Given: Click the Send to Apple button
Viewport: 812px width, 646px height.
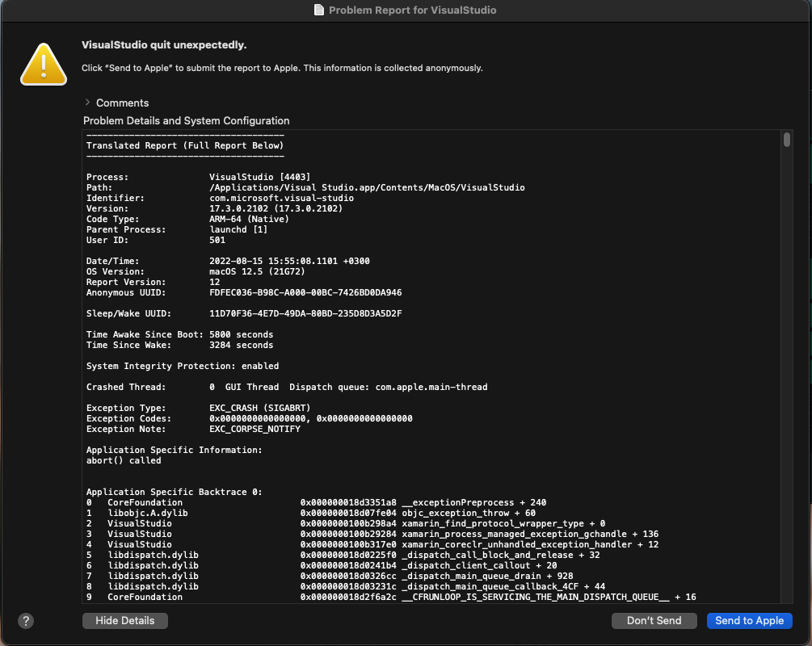Looking at the screenshot, I should [x=749, y=621].
